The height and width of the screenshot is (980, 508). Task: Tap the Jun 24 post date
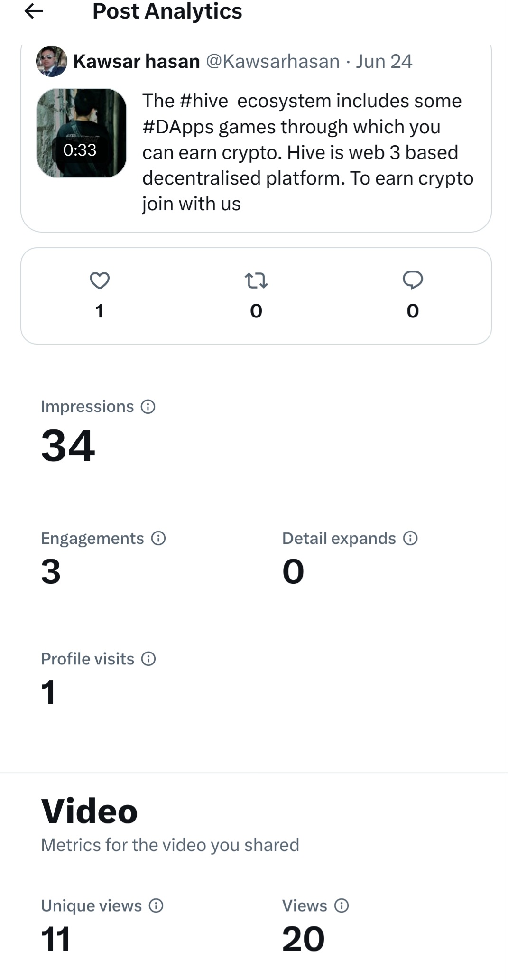(x=384, y=61)
